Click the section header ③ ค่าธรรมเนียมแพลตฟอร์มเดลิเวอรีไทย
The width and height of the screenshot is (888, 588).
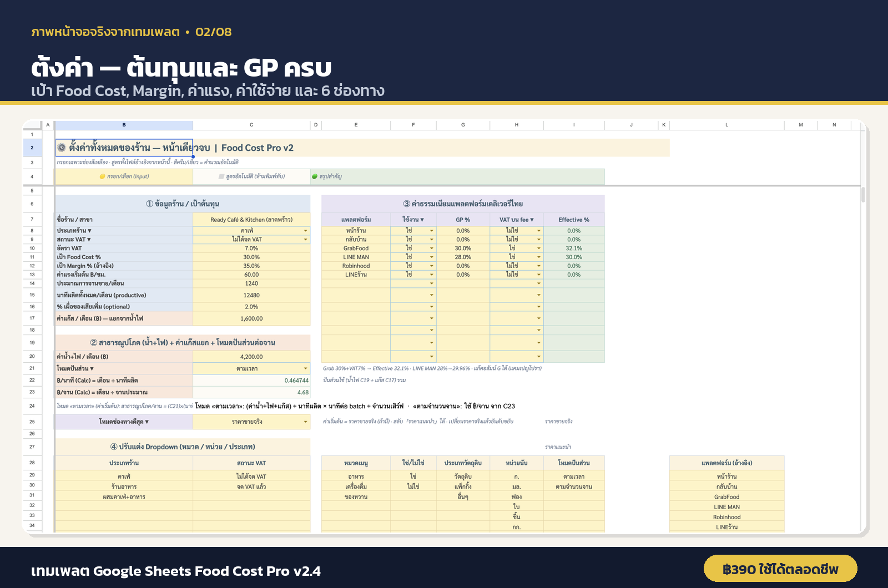pyautogui.click(x=463, y=204)
